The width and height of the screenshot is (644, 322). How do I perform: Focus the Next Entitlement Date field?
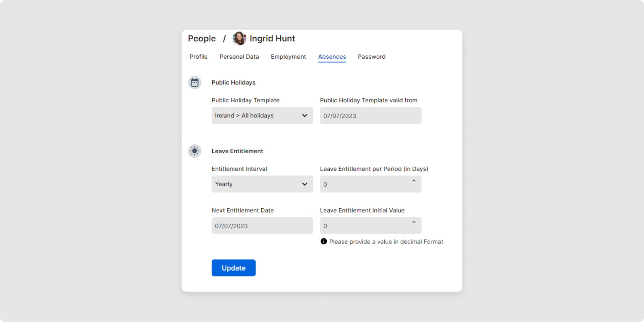(262, 226)
